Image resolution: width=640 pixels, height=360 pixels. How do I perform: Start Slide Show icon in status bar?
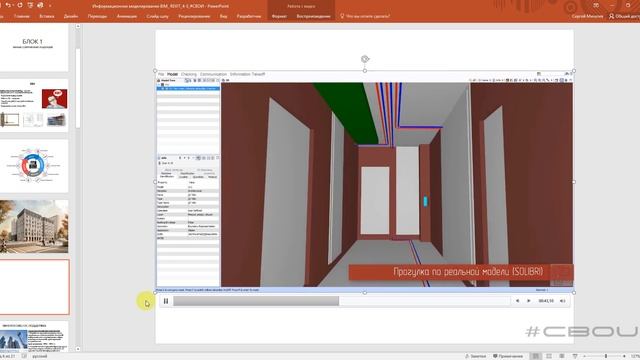(575, 356)
